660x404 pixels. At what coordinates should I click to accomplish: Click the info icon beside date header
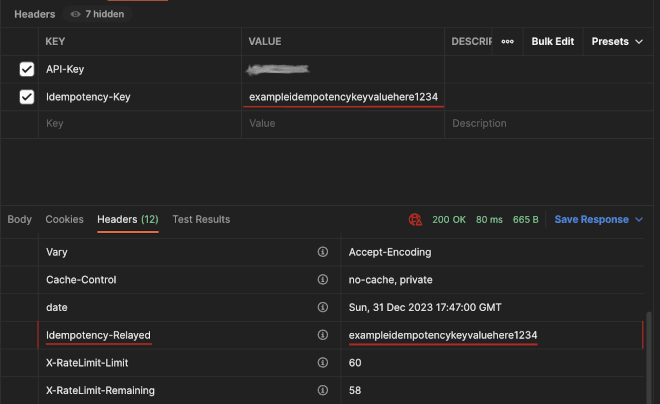(x=322, y=307)
